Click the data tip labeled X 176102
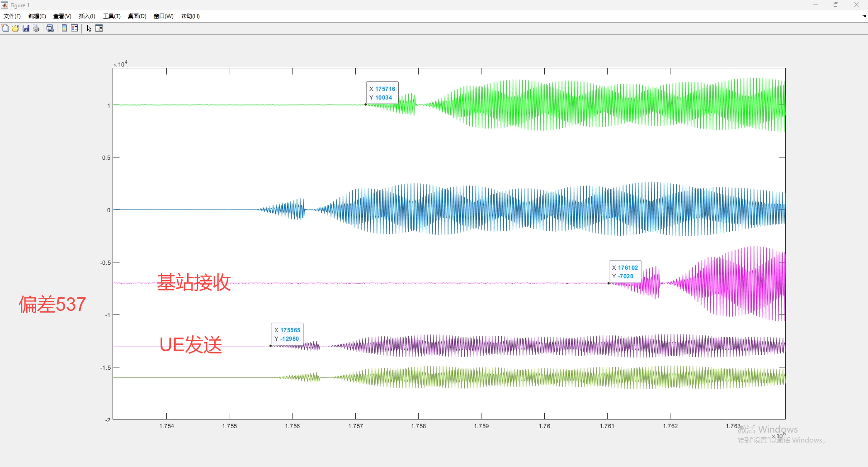 tap(625, 272)
